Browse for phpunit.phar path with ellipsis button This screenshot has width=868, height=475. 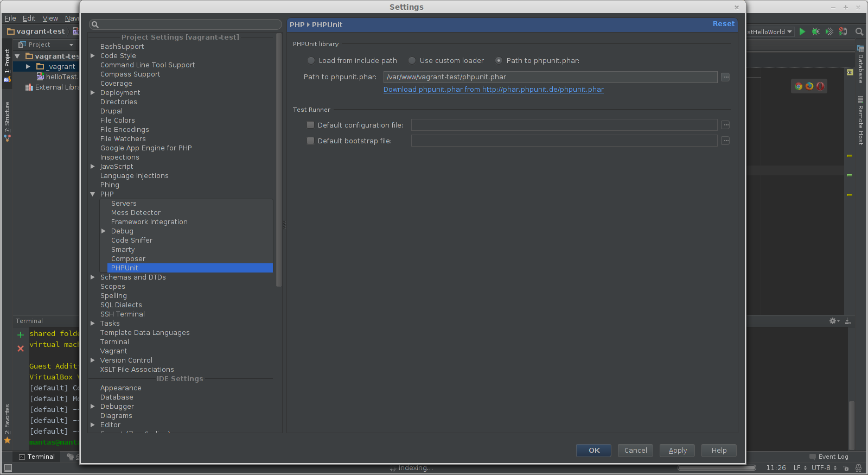click(725, 77)
